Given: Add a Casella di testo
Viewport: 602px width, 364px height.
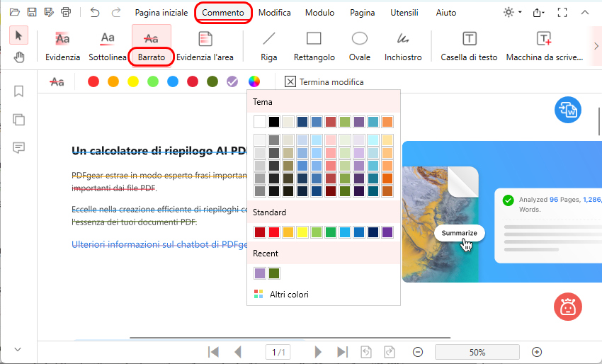Looking at the screenshot, I should 469,47.
